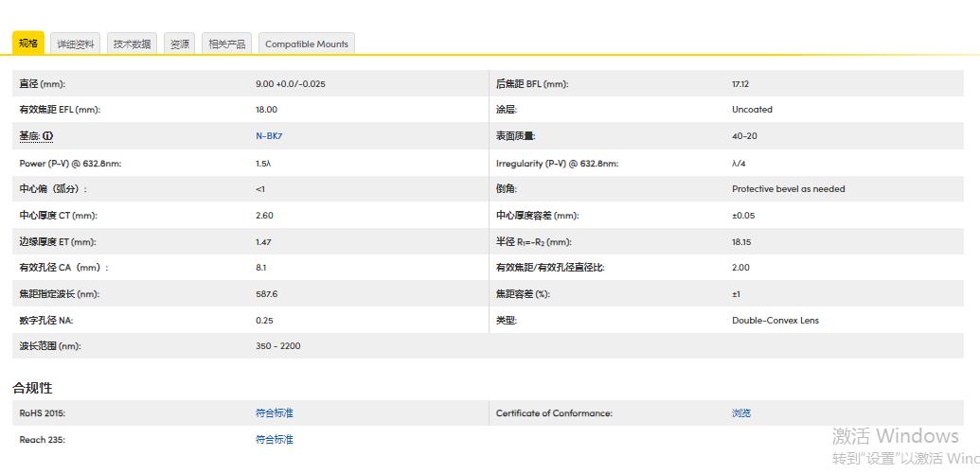This screenshot has width=980, height=473.
Task: Open the 详细资料 tab
Action: click(x=76, y=44)
